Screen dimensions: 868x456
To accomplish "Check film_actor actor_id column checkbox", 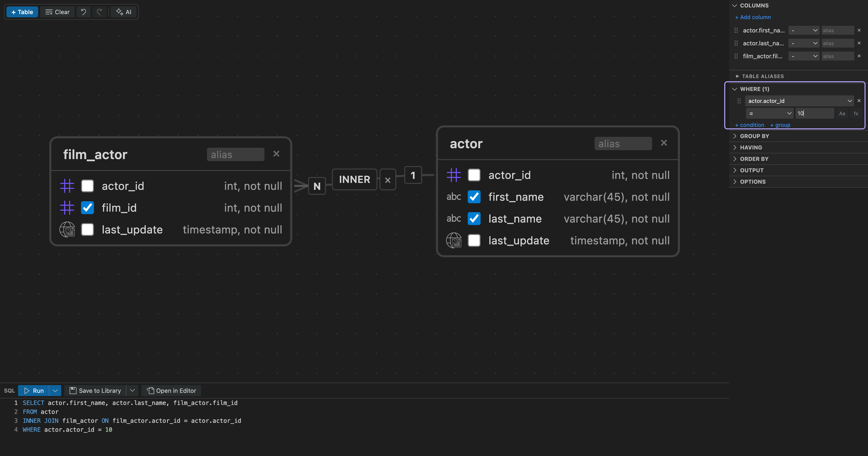I will [87, 186].
